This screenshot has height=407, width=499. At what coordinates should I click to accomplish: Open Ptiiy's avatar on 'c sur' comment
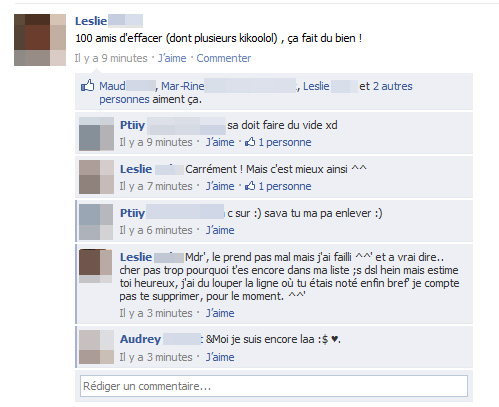(x=96, y=222)
